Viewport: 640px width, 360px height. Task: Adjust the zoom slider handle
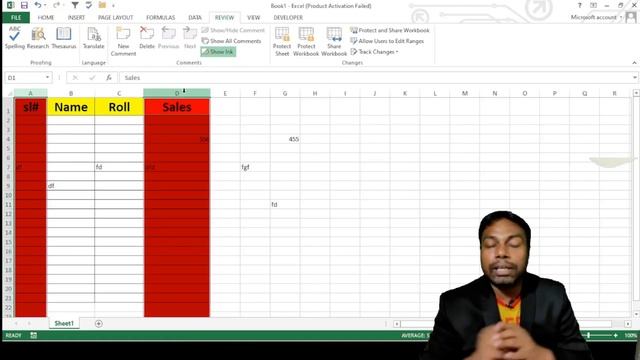pos(588,335)
